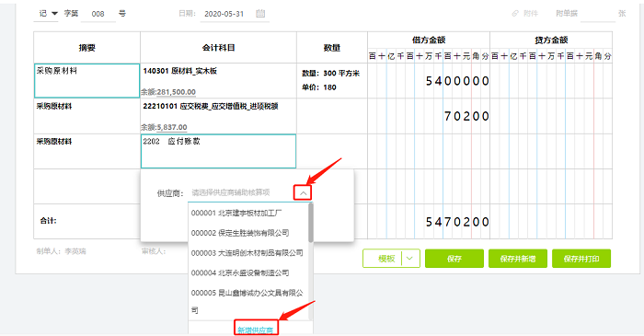Collapse the supplier dropdown chevron

[303, 192]
